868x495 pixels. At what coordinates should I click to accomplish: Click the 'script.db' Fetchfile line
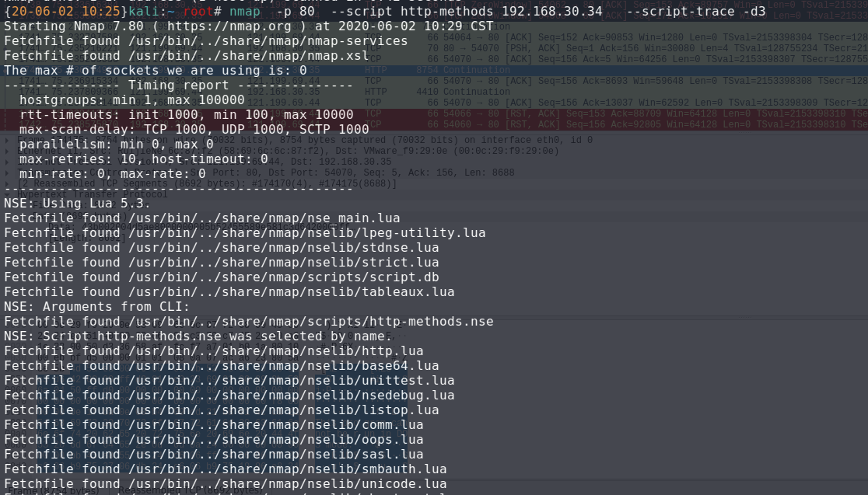pyautogui.click(x=222, y=277)
